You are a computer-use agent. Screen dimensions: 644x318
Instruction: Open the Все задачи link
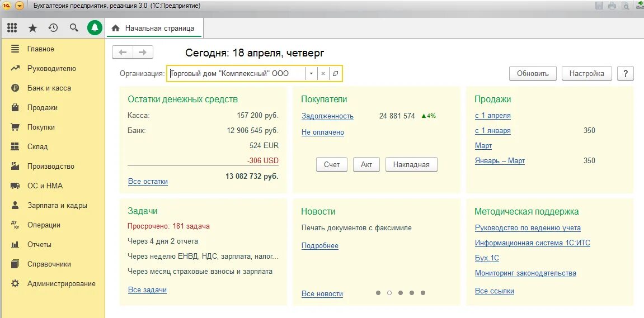148,289
